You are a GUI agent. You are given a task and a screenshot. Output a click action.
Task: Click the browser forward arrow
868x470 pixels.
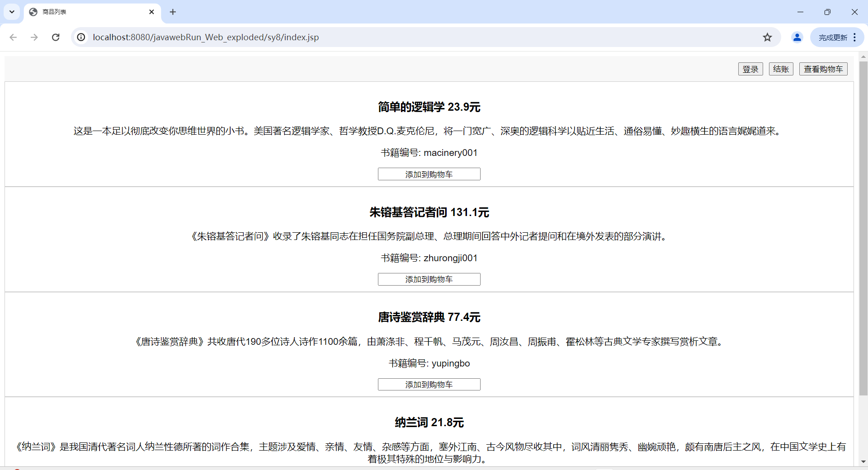(34, 37)
